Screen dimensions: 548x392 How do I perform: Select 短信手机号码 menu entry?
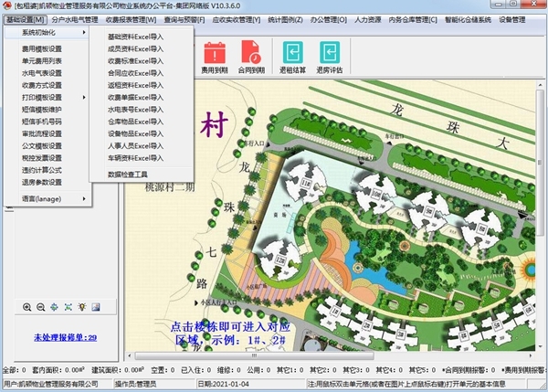42,122
